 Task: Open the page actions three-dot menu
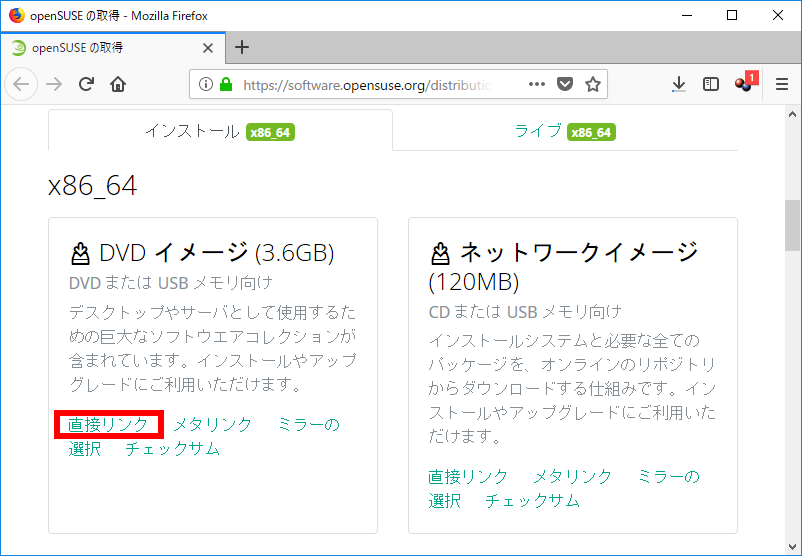point(537,84)
